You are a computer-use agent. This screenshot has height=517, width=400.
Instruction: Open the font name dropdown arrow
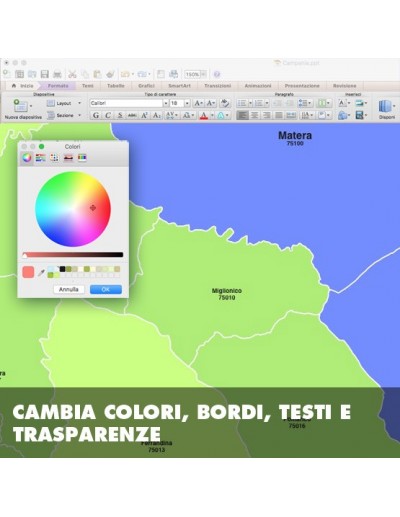coord(166,103)
